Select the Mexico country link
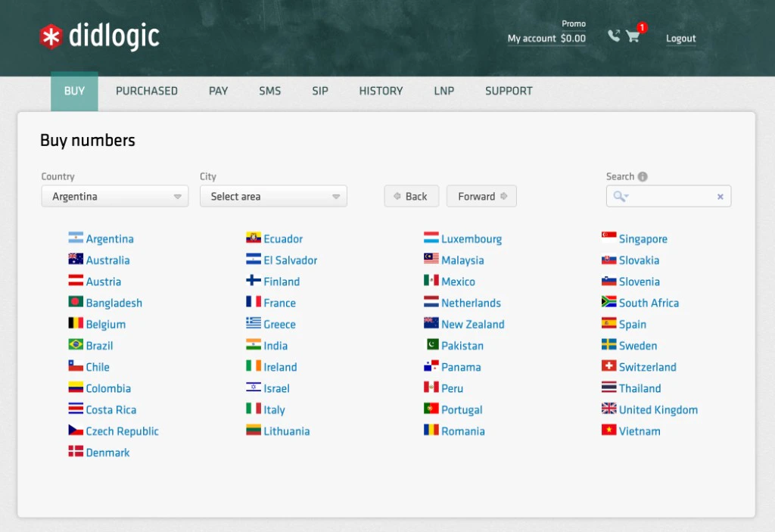The height and width of the screenshot is (532, 775). point(458,282)
